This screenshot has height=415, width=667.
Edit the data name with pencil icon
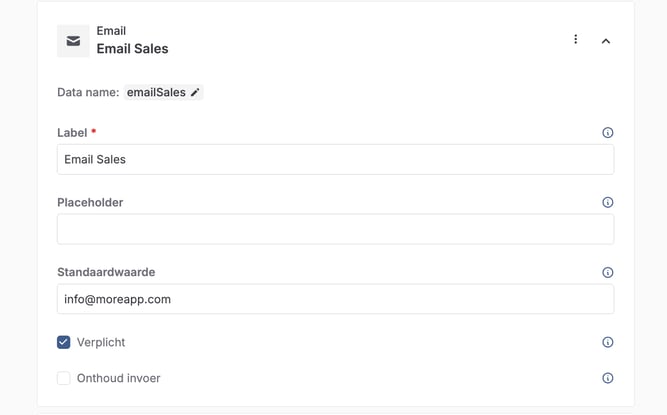[196, 93]
